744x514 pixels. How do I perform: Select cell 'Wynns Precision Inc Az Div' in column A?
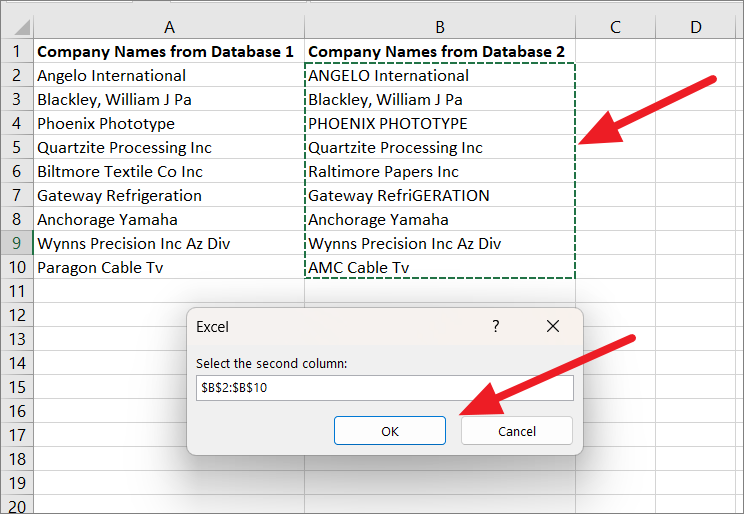pyautogui.click(x=169, y=243)
